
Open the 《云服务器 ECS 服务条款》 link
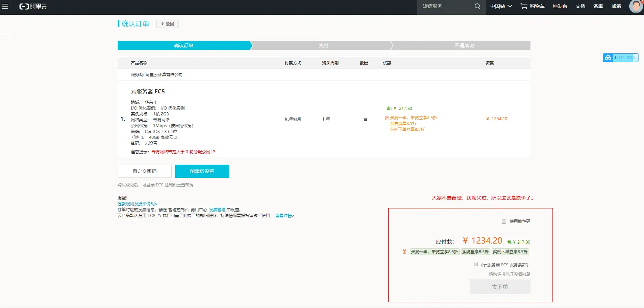505,265
